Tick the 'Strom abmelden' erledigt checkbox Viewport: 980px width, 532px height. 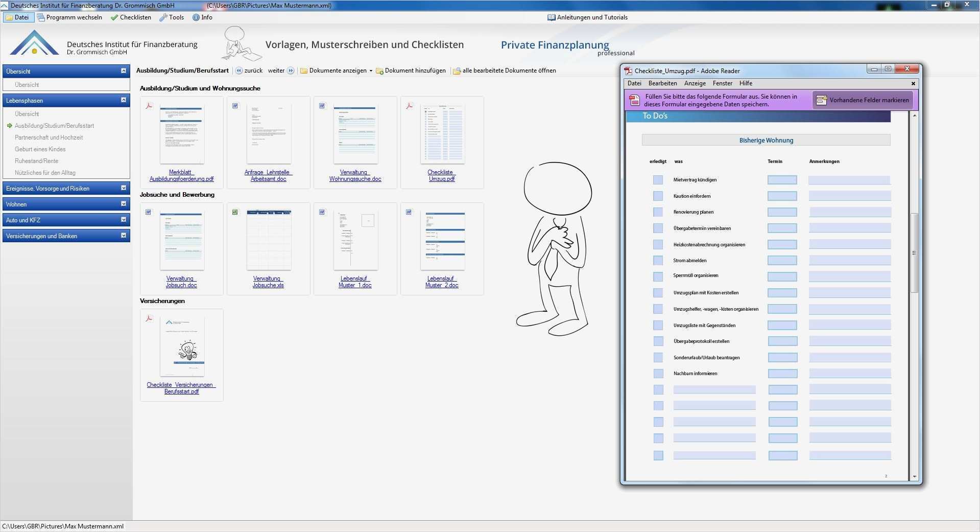coord(658,261)
